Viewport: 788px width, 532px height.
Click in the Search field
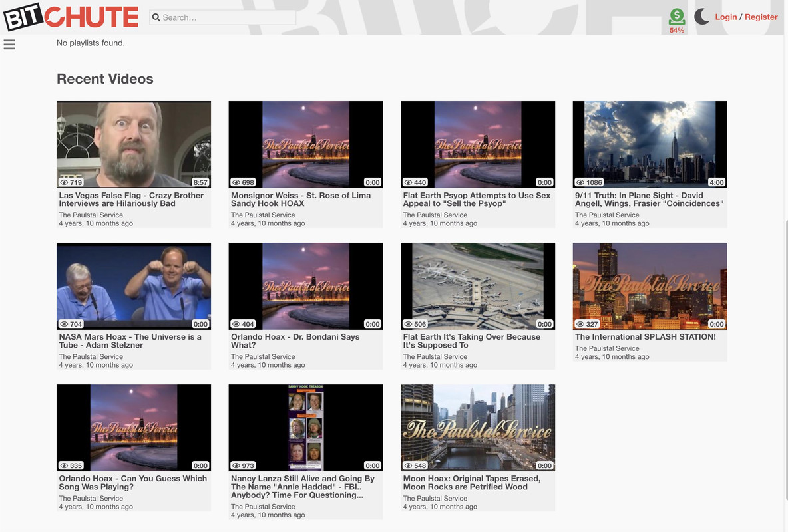(x=223, y=17)
